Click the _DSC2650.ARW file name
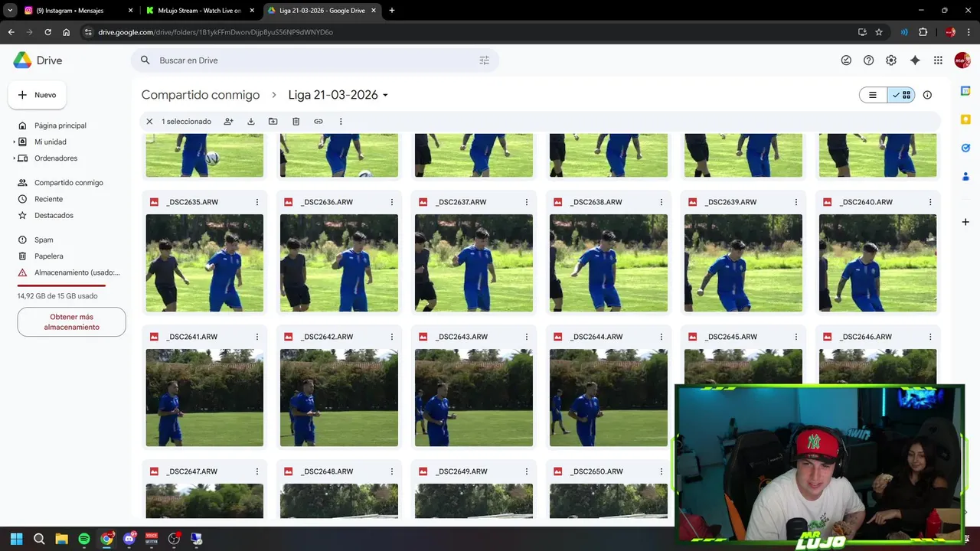Viewport: 980px width, 551px height. (596, 471)
